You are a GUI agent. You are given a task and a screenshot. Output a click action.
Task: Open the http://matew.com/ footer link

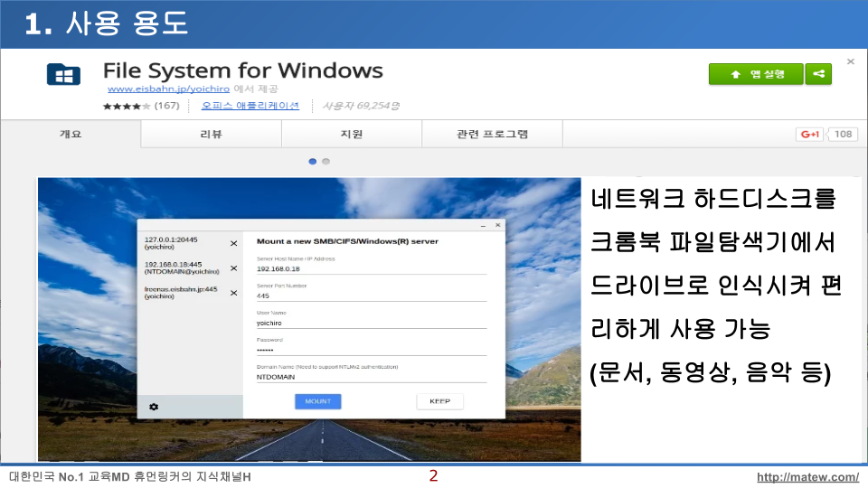(x=807, y=477)
